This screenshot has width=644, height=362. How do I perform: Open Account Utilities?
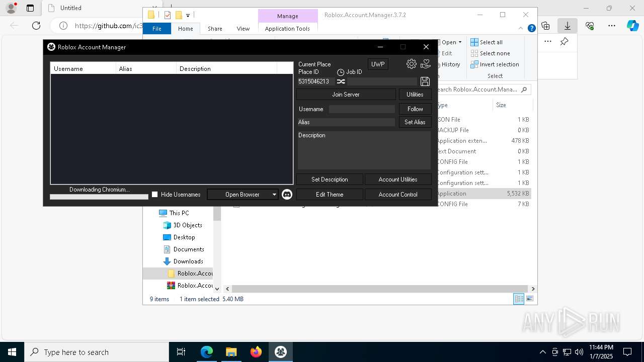[398, 179]
